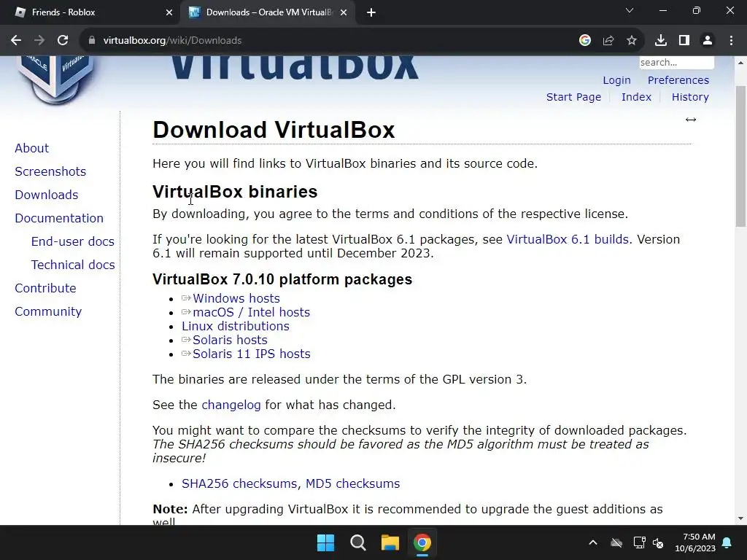
Task: Reload the VirtualBox downloads page
Action: click(63, 41)
